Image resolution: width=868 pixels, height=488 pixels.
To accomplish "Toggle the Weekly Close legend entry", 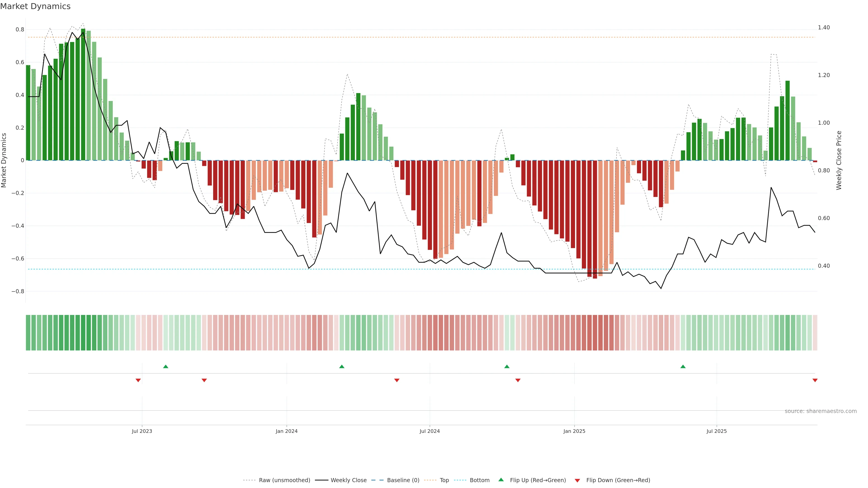I will tap(348, 480).
